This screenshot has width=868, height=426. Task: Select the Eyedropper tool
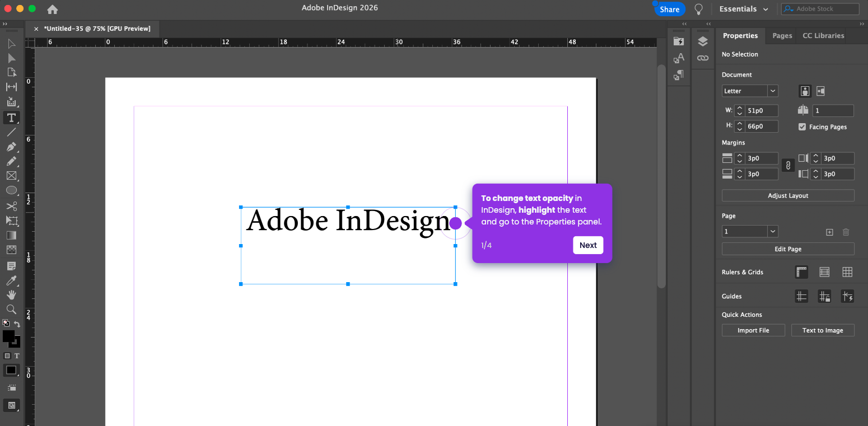click(12, 280)
